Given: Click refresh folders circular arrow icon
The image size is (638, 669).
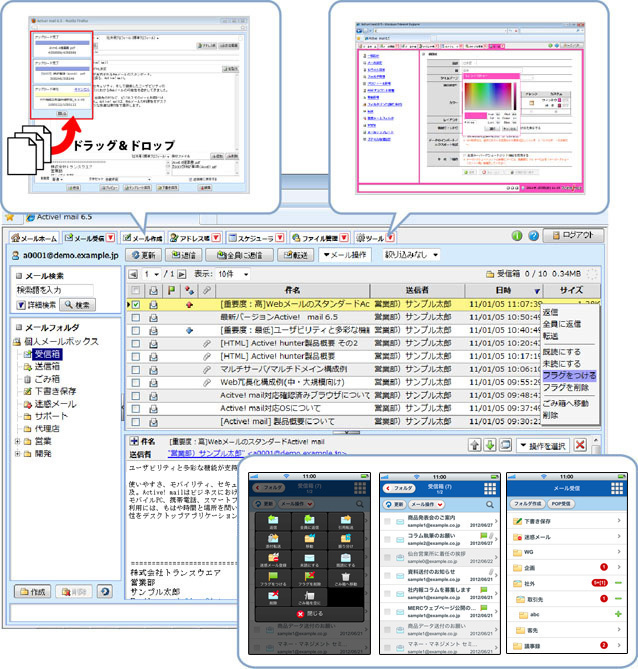Looking at the screenshot, I should (x=105, y=591).
